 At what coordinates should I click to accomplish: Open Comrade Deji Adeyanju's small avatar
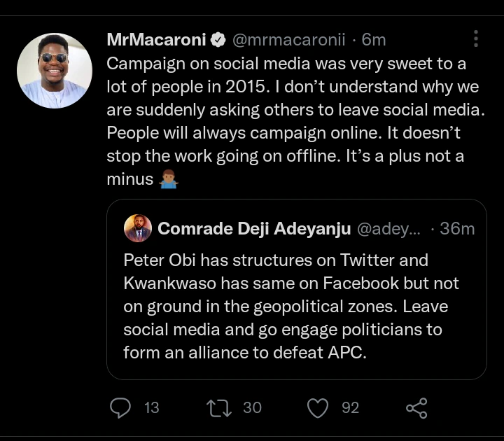137,228
